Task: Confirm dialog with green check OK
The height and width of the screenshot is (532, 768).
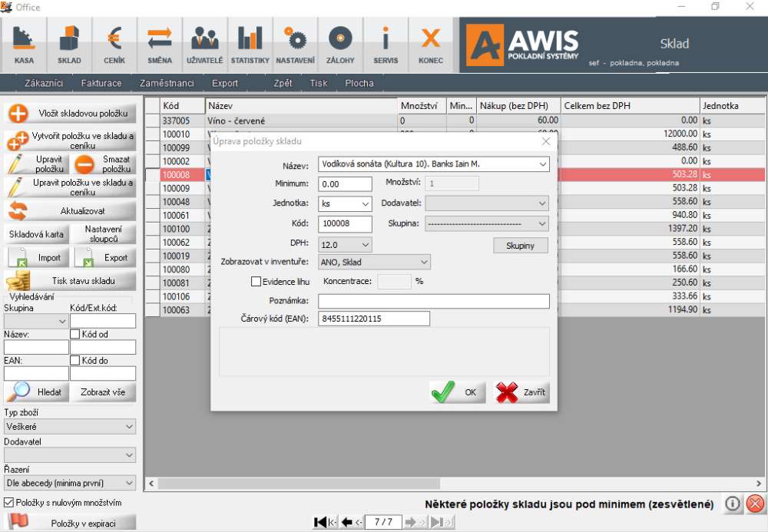Action: 458,392
